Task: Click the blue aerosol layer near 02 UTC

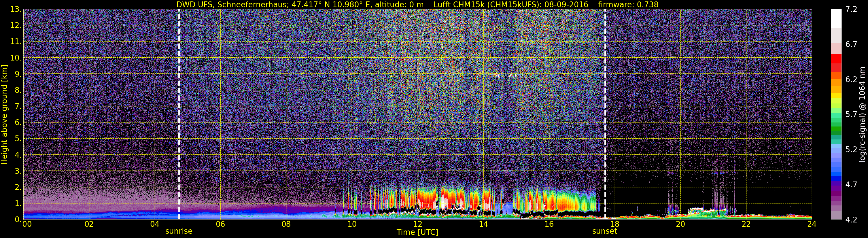Action: tap(89, 215)
